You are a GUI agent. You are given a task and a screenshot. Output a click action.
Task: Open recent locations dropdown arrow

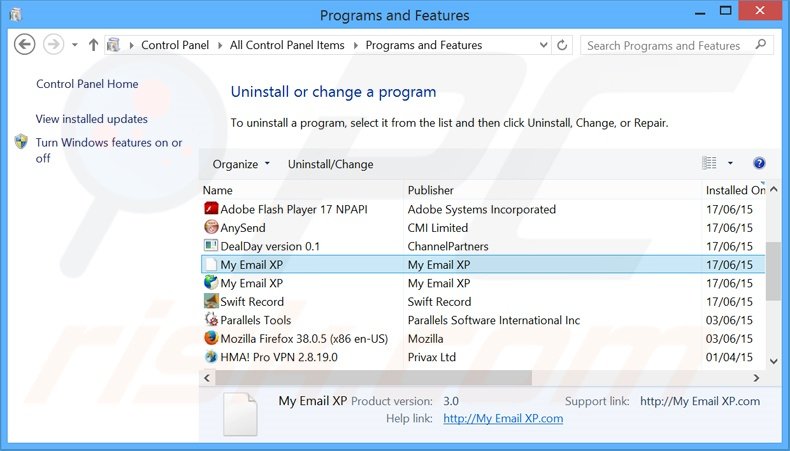tap(75, 45)
